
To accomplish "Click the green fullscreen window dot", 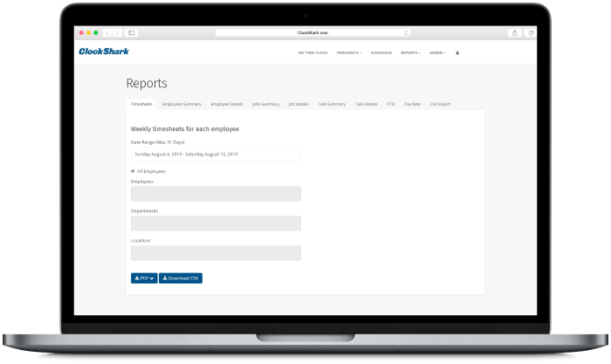I will pyautogui.click(x=95, y=33).
